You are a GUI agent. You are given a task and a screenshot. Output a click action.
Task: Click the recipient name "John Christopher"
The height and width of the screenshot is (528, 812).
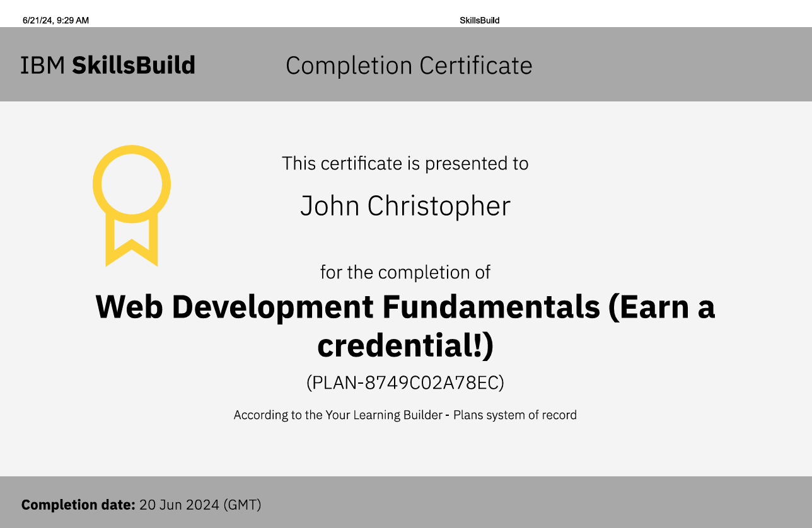tap(405, 206)
